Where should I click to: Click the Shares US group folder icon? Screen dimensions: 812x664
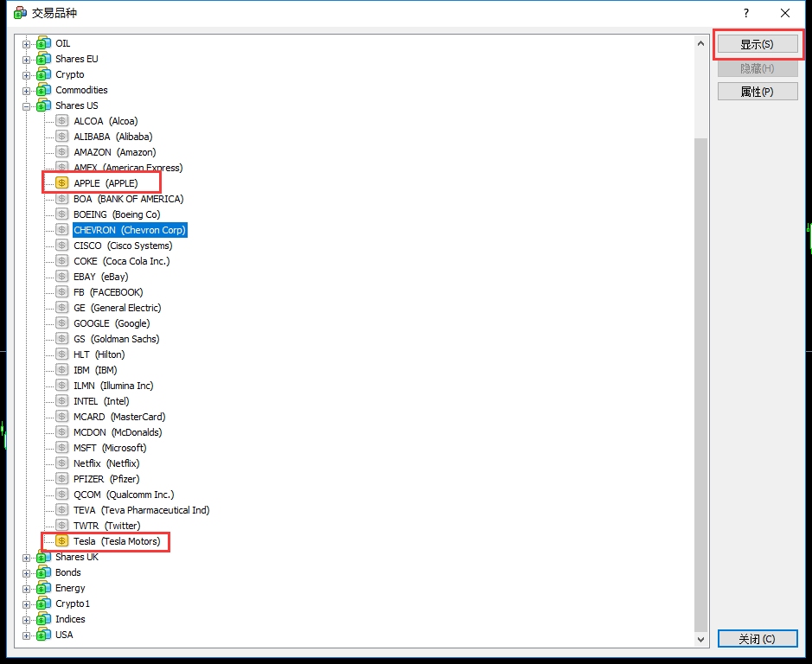[x=44, y=105]
